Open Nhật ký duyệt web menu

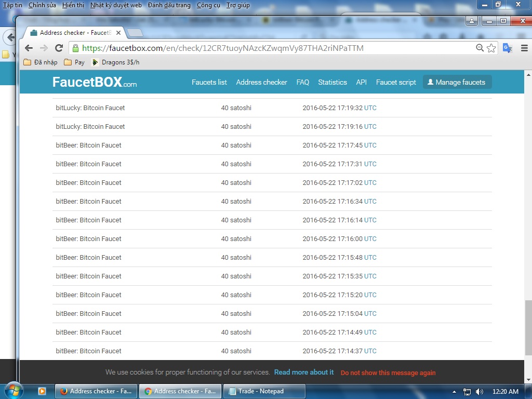[x=116, y=5]
